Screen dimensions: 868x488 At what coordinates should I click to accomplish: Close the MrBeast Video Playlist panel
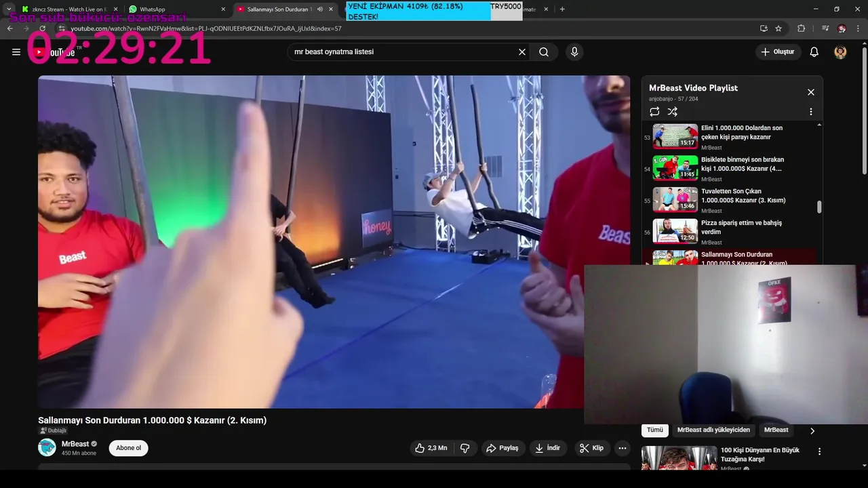coord(811,92)
